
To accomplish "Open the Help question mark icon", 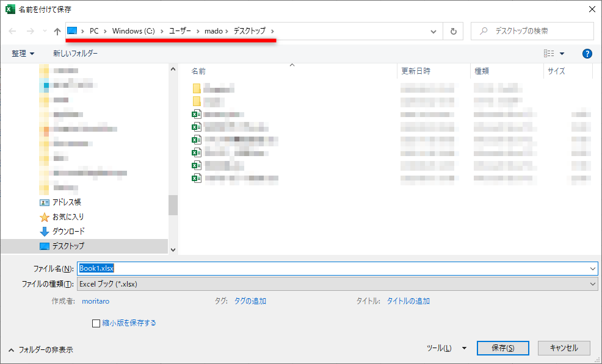I will tap(587, 54).
